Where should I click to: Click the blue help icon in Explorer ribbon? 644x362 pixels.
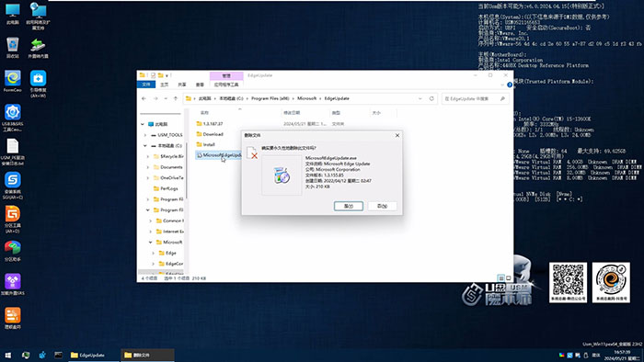pyautogui.click(x=510, y=85)
